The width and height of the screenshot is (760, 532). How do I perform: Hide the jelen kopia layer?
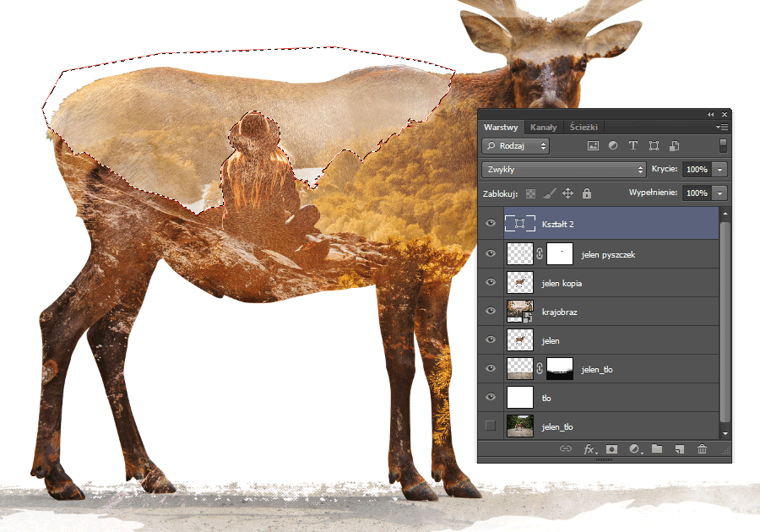[491, 282]
